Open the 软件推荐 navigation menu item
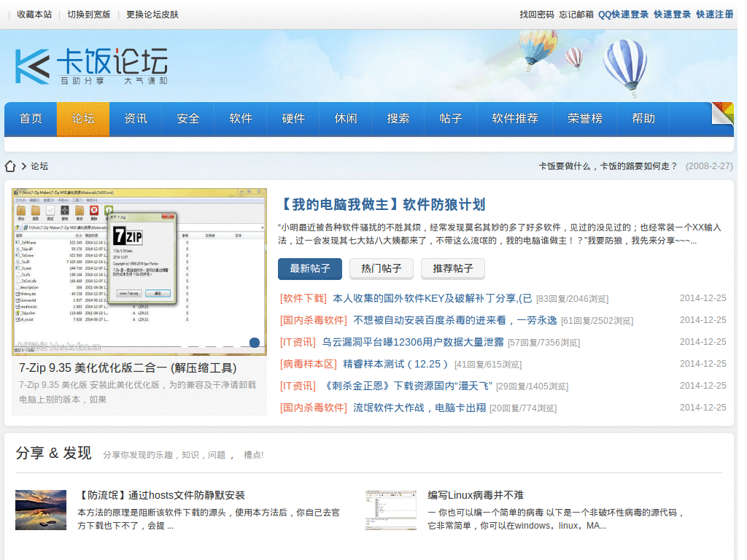The height and width of the screenshot is (560, 747). pyautogui.click(x=514, y=119)
